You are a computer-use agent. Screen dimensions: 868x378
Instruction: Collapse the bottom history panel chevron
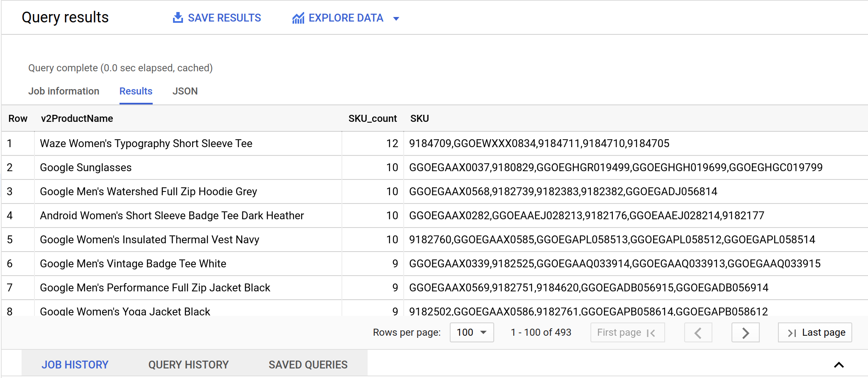pyautogui.click(x=839, y=365)
